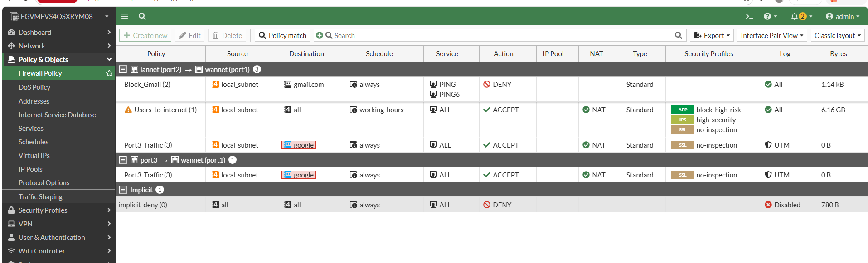
Task: Click the UTM log value in port3 section row
Action: point(781,175)
